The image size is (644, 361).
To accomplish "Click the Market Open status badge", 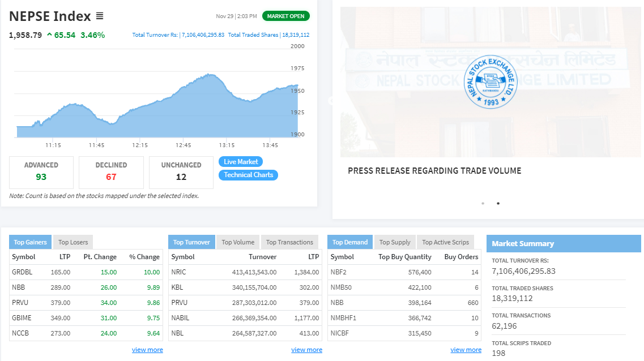I will point(286,16).
